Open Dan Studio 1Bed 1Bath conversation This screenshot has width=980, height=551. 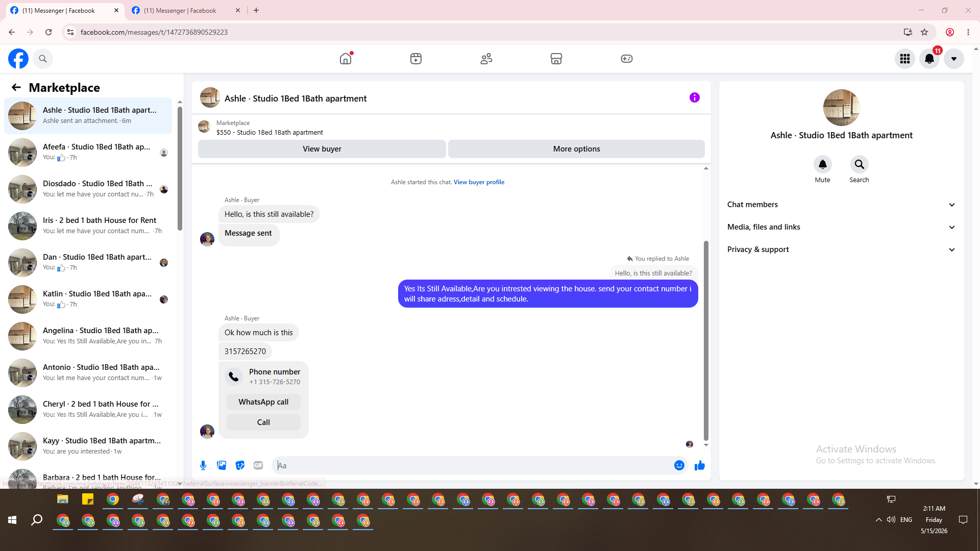click(88, 263)
